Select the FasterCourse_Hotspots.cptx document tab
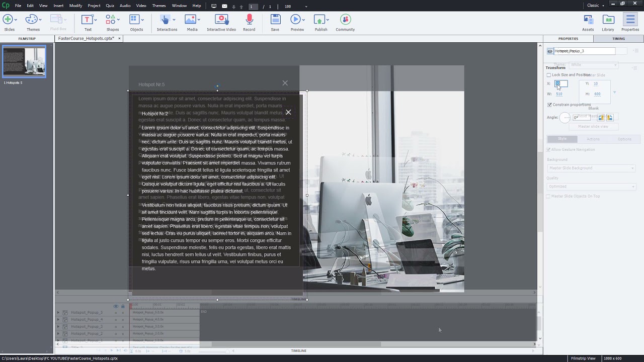 click(86, 38)
